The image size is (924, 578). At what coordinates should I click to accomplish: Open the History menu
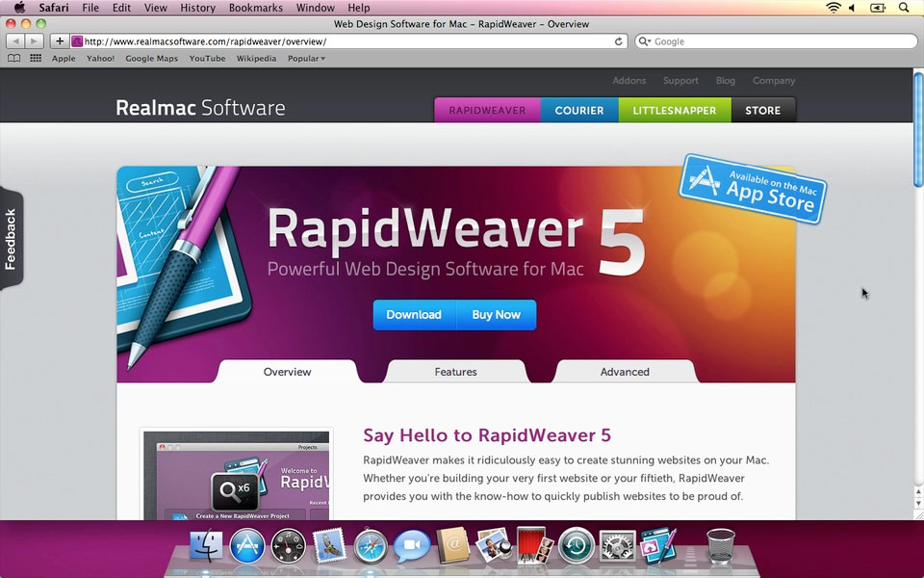[197, 8]
